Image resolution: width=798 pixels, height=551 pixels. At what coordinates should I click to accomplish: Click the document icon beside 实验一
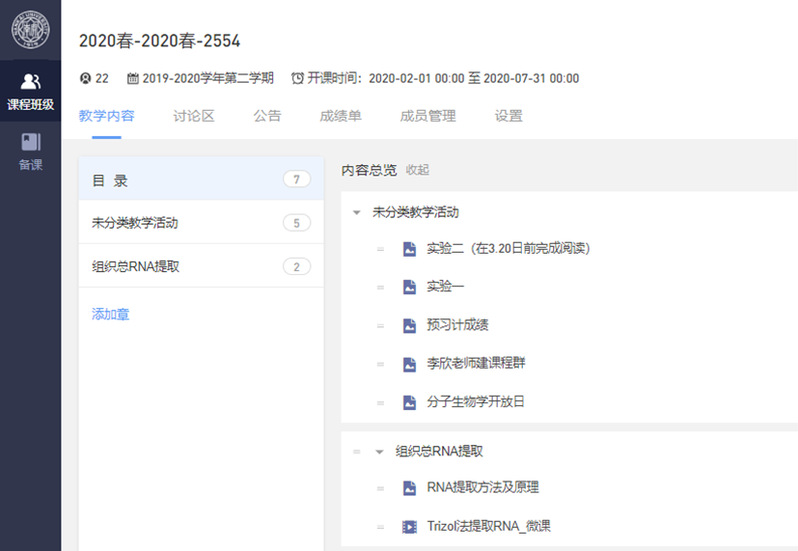click(x=409, y=287)
